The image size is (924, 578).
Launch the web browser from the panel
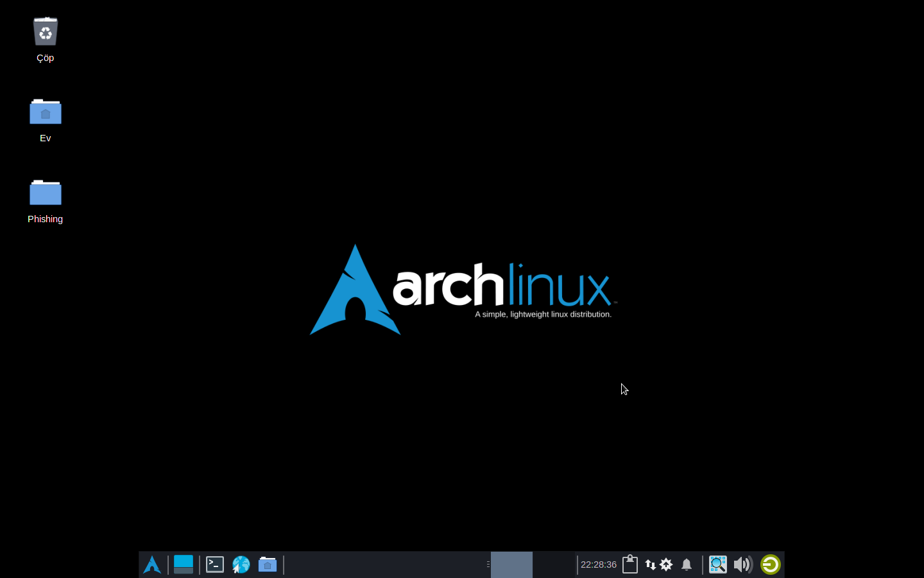pyautogui.click(x=241, y=565)
